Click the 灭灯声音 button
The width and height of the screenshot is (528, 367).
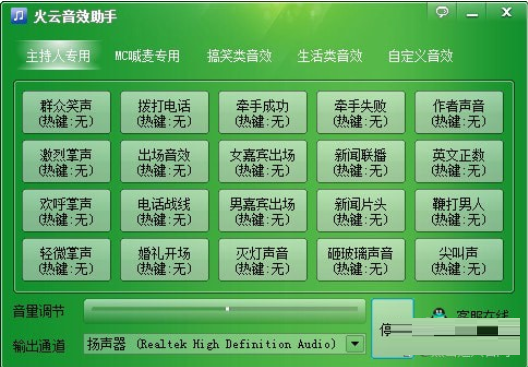[x=263, y=260]
